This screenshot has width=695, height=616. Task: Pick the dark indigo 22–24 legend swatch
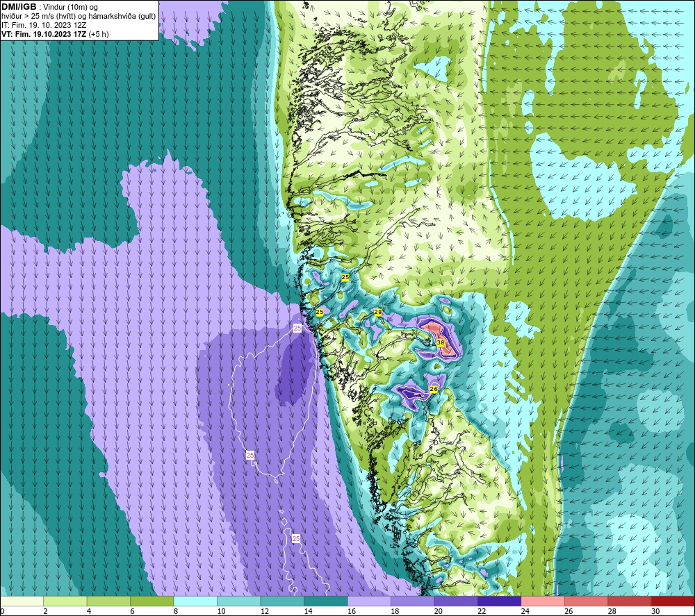pyautogui.click(x=500, y=601)
